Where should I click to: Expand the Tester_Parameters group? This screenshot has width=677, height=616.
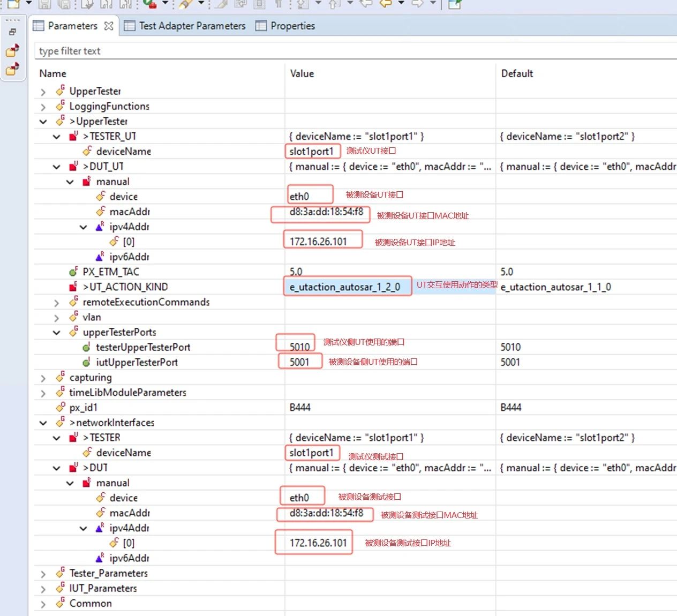[x=43, y=574]
